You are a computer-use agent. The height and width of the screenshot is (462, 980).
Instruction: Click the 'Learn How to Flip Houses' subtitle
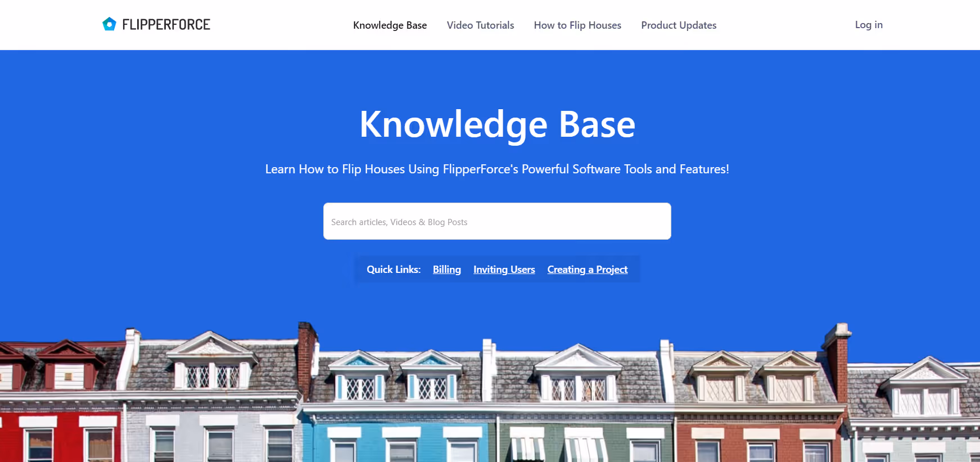coord(497,169)
